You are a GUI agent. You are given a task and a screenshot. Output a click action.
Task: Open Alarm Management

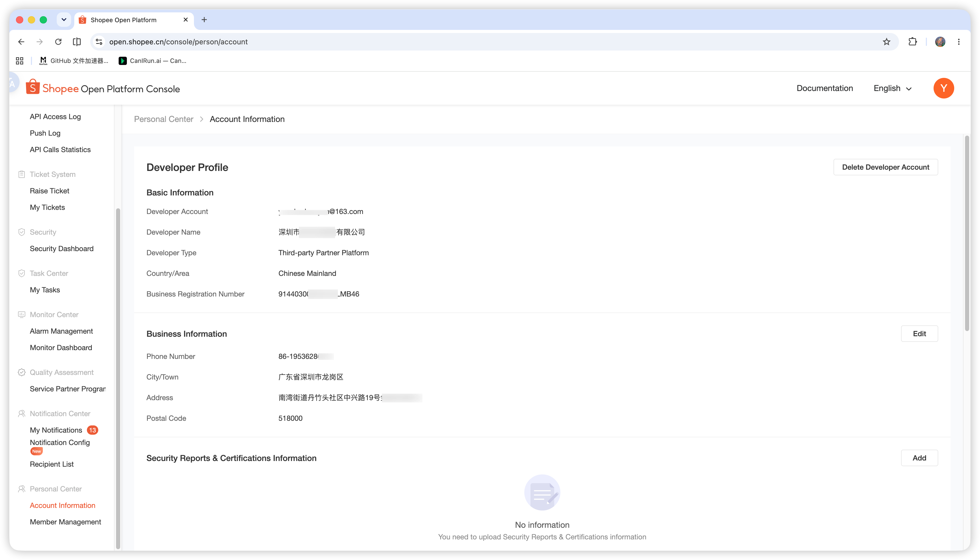[x=61, y=331]
